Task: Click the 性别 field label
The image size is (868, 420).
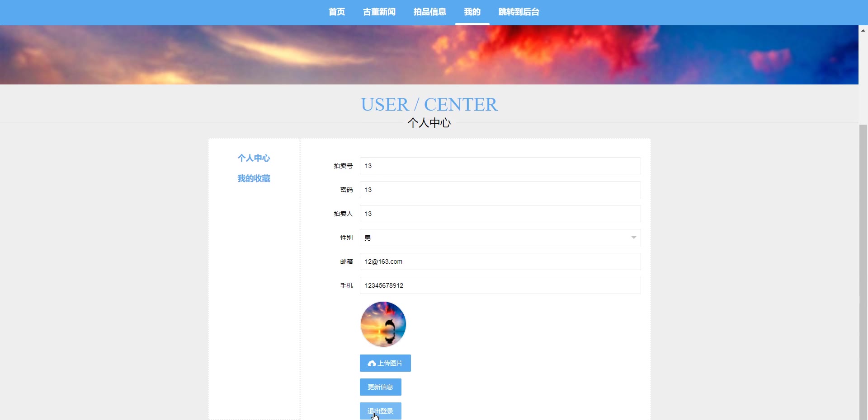Action: [x=346, y=238]
